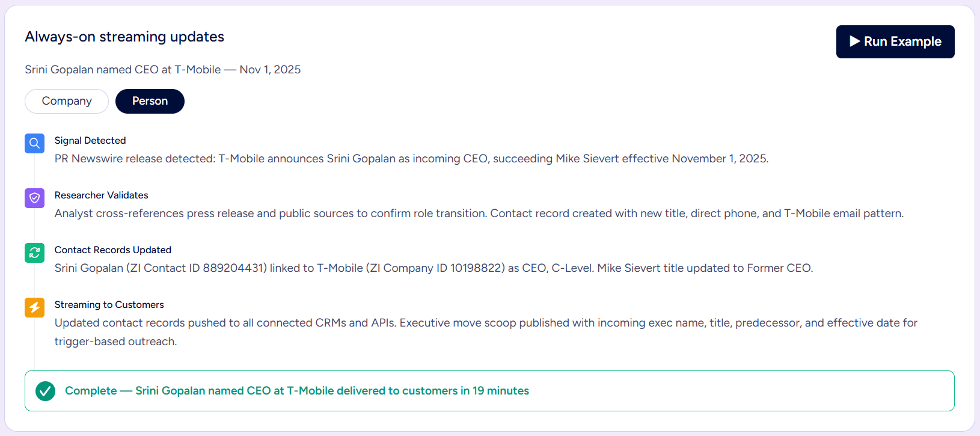Click the play triangle on Run Example

(x=854, y=41)
